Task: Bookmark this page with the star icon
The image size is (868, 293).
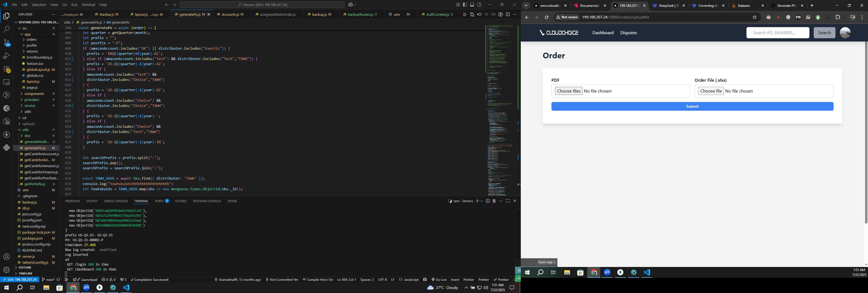Action: [x=754, y=17]
